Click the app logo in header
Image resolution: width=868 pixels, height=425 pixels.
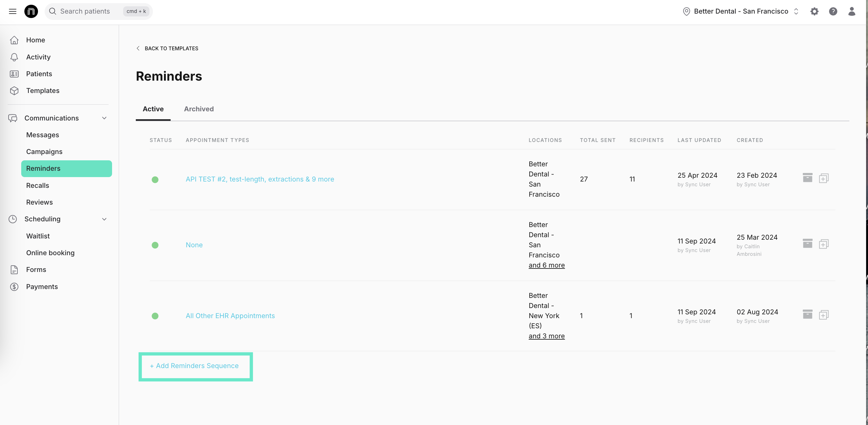(31, 11)
